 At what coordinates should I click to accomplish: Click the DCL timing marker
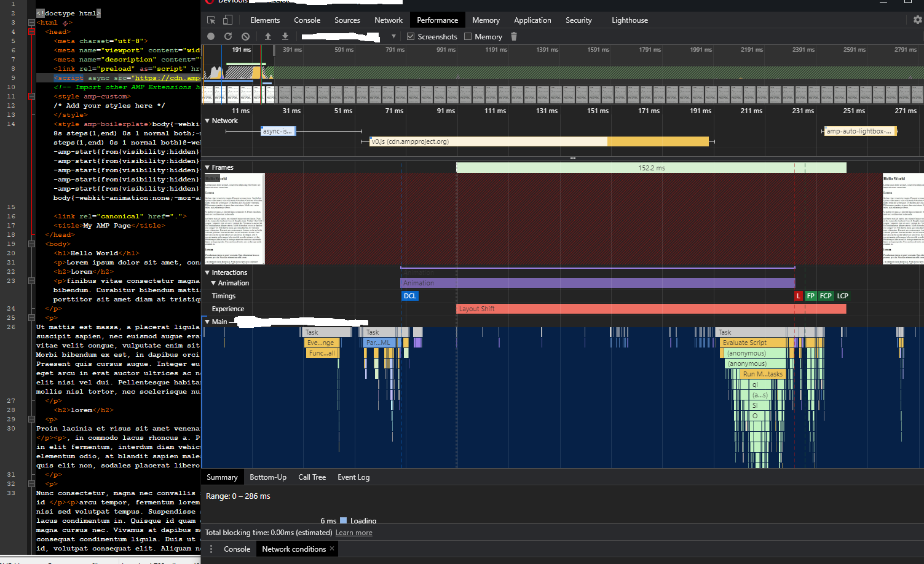pos(409,296)
